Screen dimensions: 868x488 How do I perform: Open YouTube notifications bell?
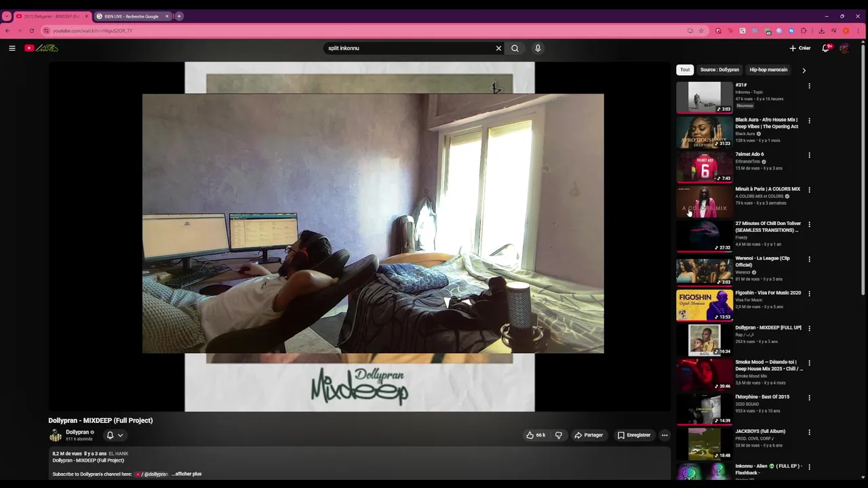click(826, 48)
